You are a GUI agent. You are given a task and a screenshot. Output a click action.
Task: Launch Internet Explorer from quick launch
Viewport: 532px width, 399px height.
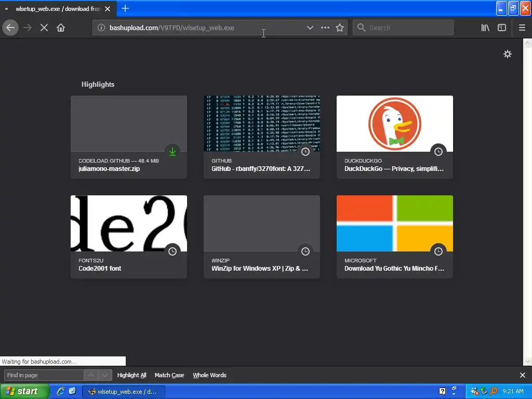point(61,391)
